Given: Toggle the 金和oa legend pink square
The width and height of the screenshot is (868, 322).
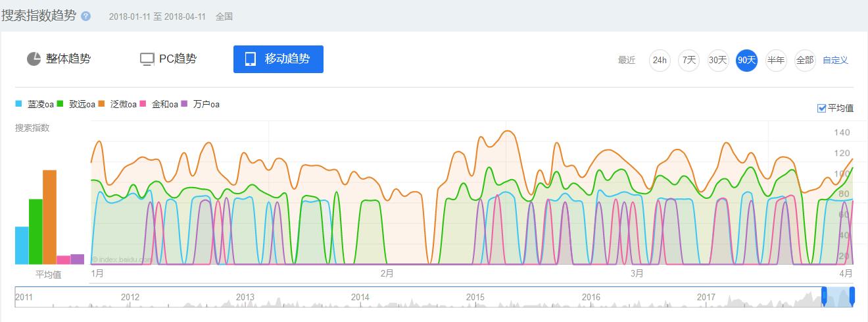Looking at the screenshot, I should 143,103.
